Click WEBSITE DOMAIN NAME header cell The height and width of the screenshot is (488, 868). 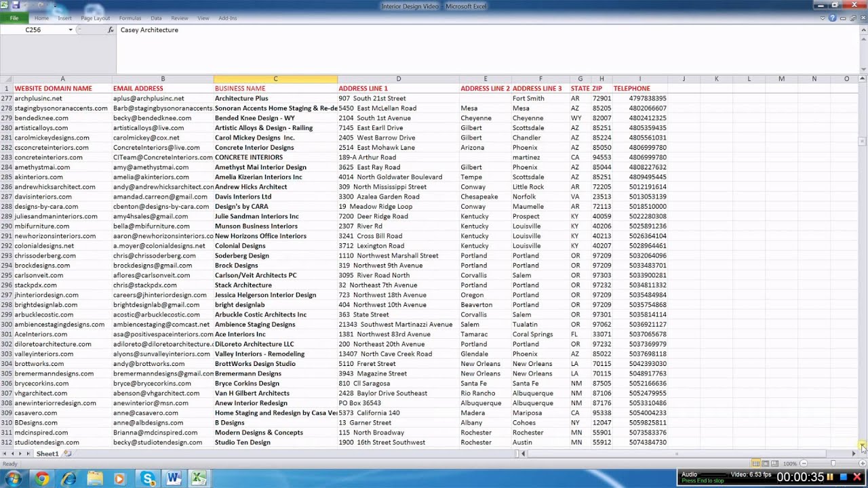pos(62,89)
